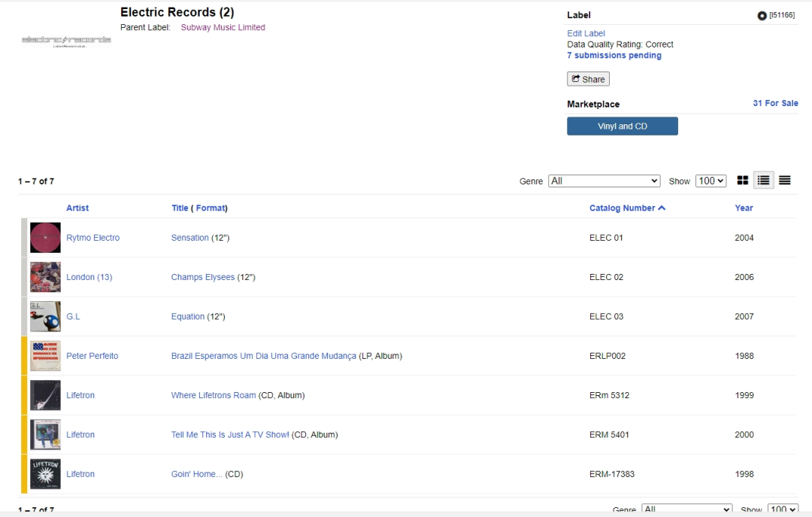
Task: Sort the list by Artist column
Action: 77,208
